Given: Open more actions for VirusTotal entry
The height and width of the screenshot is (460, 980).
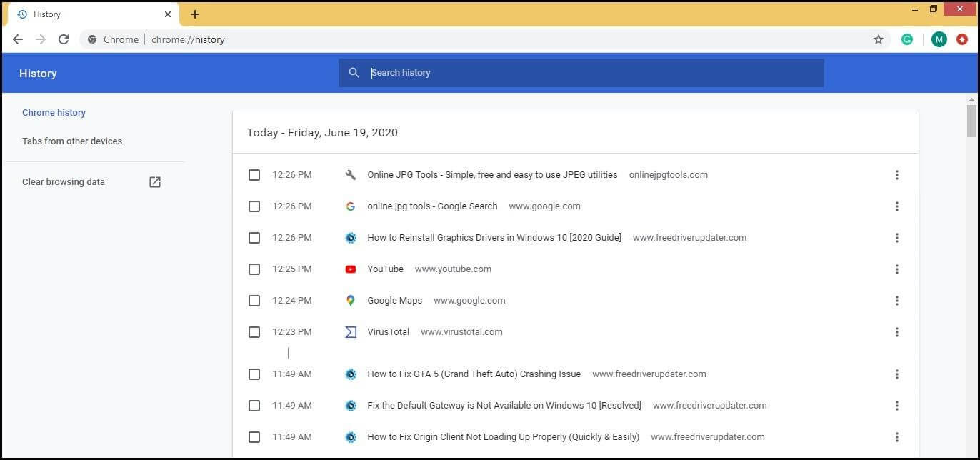Looking at the screenshot, I should point(897,332).
